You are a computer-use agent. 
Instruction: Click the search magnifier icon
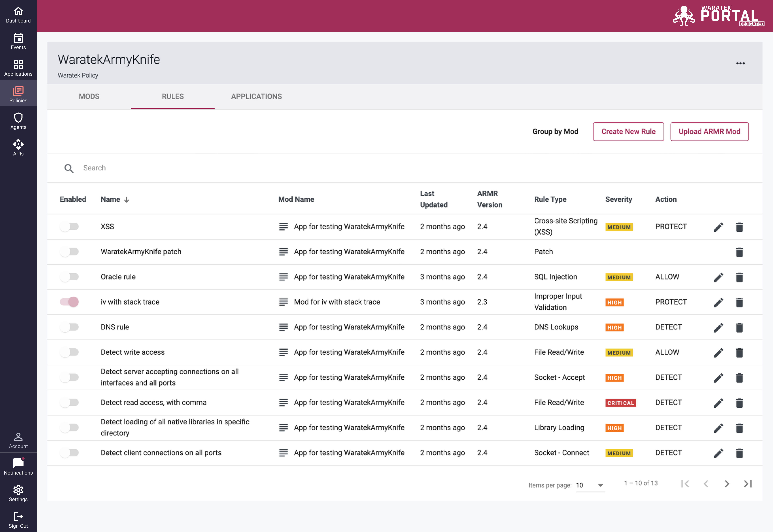[x=69, y=168]
